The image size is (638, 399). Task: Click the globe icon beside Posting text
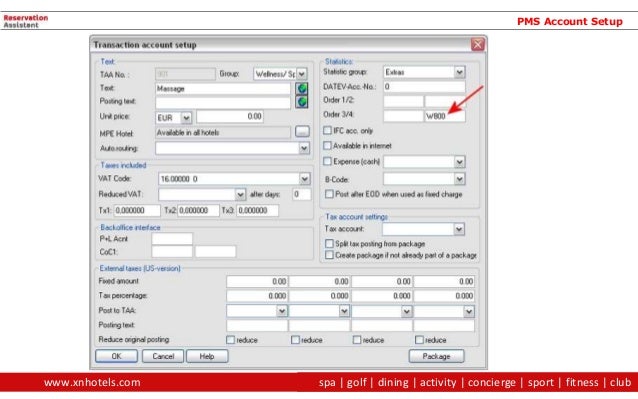click(302, 102)
